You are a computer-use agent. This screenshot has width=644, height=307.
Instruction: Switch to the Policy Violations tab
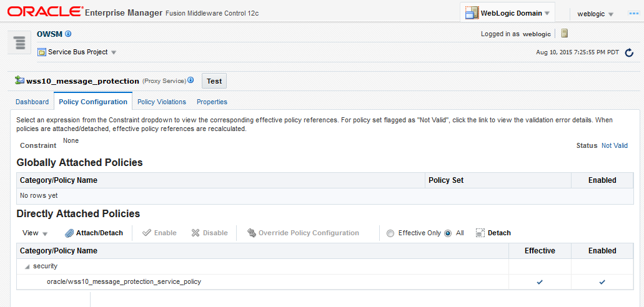[162, 102]
